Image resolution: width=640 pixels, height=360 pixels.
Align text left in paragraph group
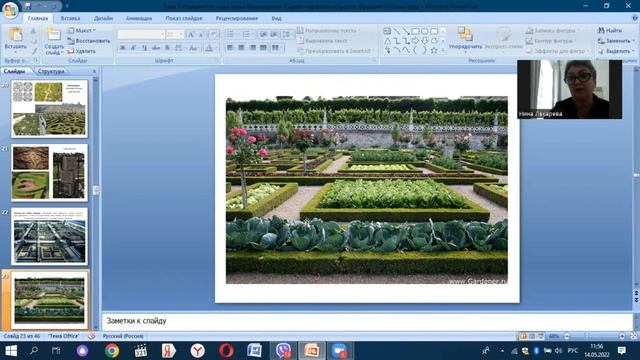[230, 48]
